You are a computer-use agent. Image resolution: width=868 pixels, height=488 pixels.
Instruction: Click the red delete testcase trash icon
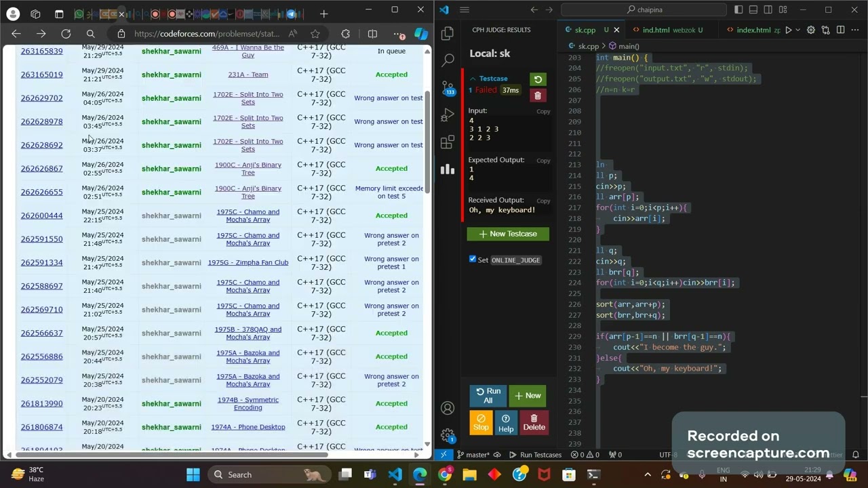(x=538, y=96)
